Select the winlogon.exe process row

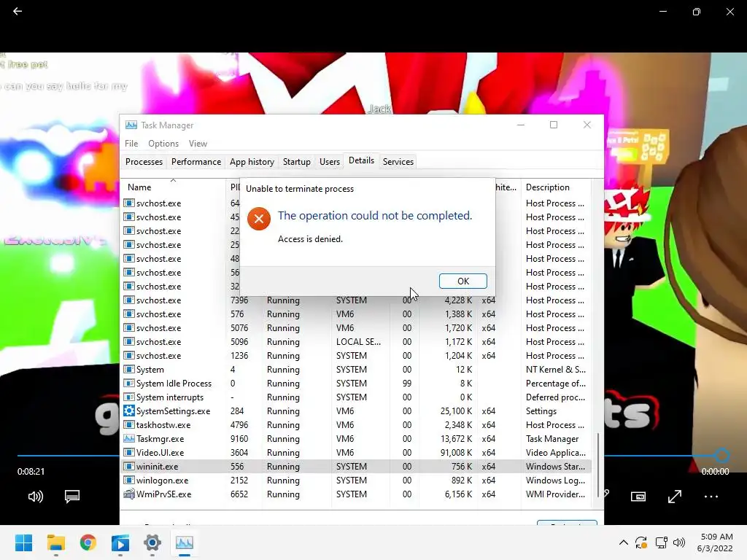(356, 481)
